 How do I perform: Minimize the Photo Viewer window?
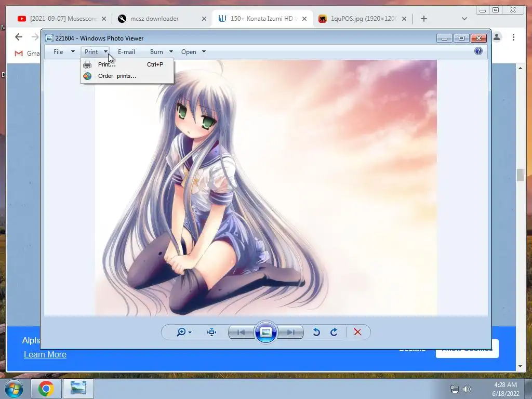(445, 38)
